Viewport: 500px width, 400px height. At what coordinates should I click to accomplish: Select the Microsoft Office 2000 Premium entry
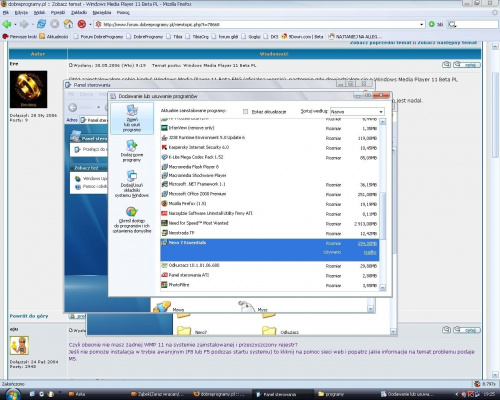click(x=270, y=194)
